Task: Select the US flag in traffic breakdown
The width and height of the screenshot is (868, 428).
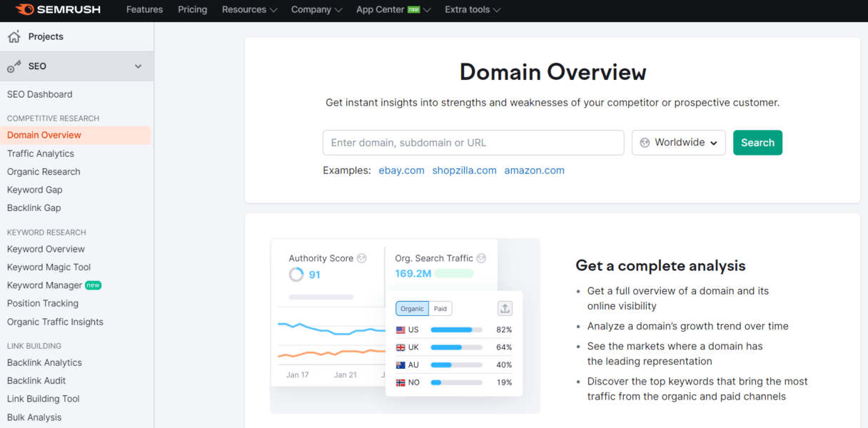Action: point(400,330)
